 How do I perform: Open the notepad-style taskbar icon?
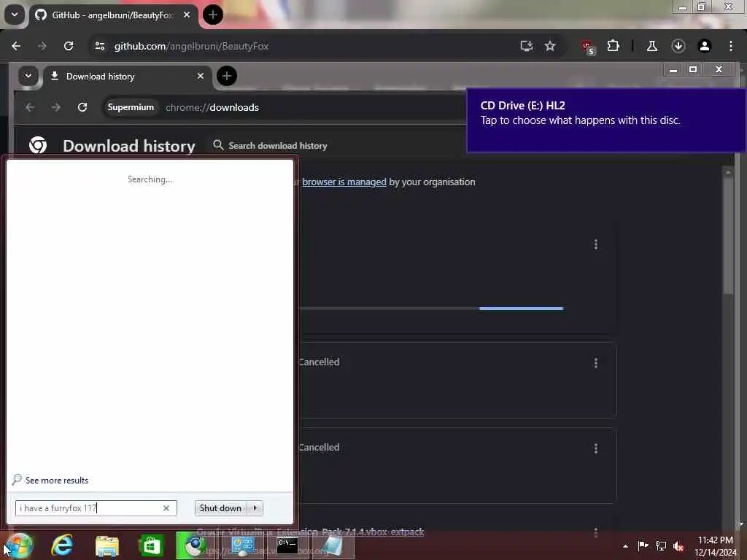point(333,545)
